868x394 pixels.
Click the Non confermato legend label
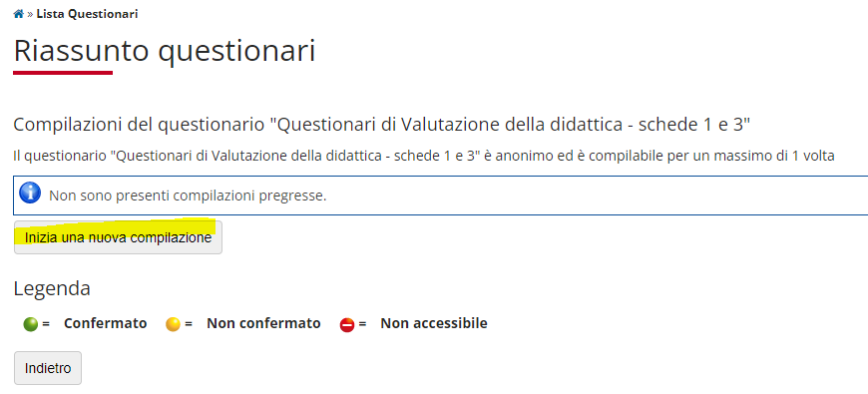pyautogui.click(x=263, y=323)
